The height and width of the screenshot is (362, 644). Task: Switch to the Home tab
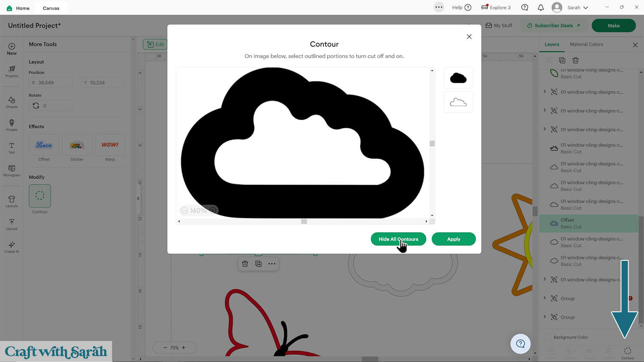pos(18,8)
